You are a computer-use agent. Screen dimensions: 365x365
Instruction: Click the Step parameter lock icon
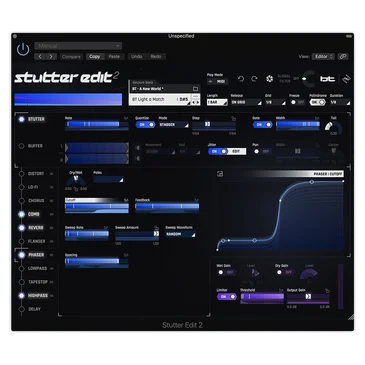pyautogui.click(x=234, y=118)
